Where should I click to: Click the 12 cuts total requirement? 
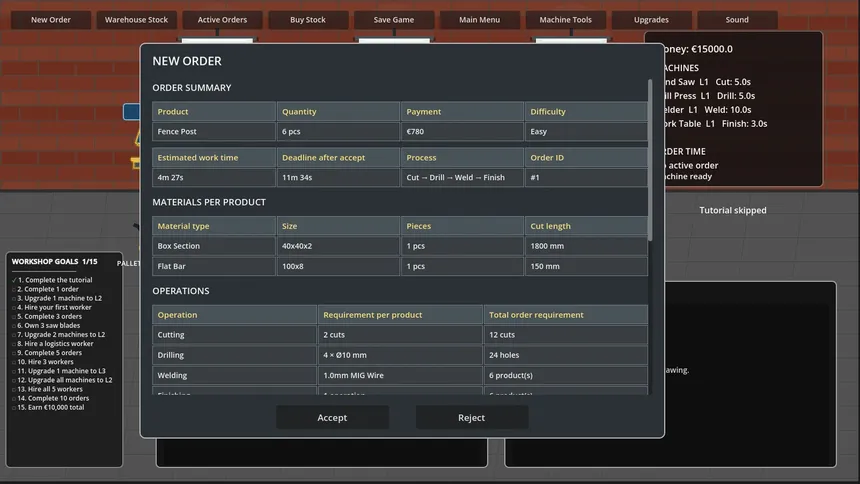[x=565, y=335]
